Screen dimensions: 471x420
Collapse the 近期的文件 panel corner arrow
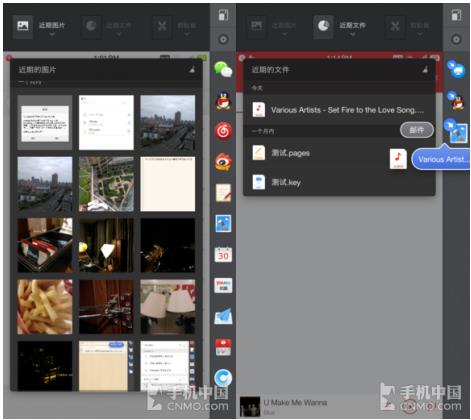(x=425, y=69)
